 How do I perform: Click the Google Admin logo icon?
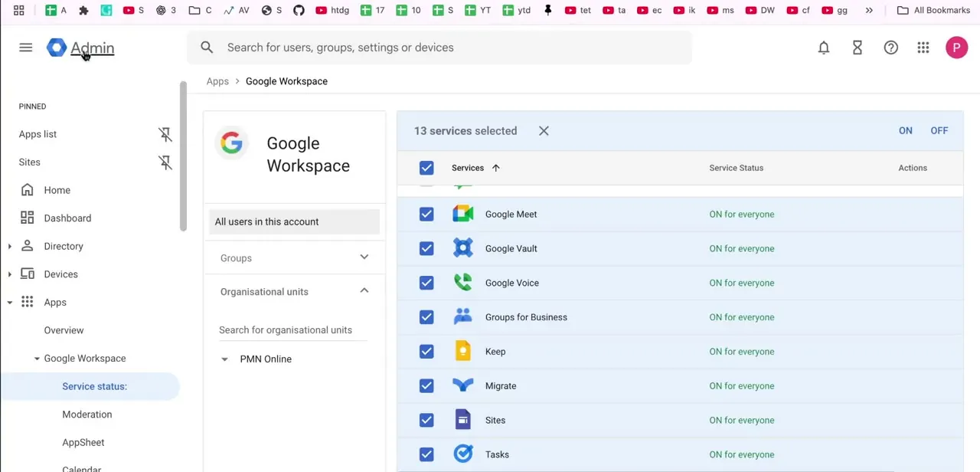pyautogui.click(x=57, y=48)
